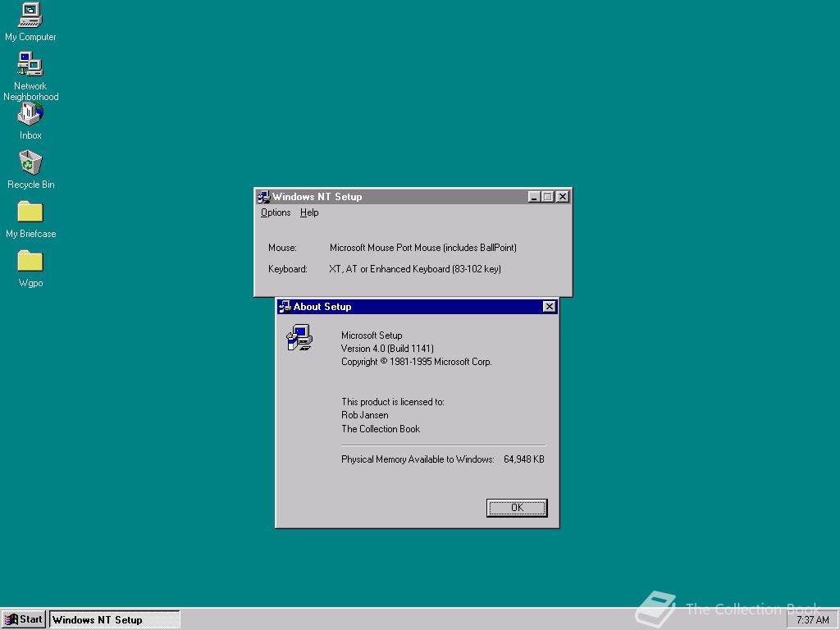This screenshot has width=840, height=630.
Task: Click the 7:37 AM taskbar clock
Action: [813, 620]
